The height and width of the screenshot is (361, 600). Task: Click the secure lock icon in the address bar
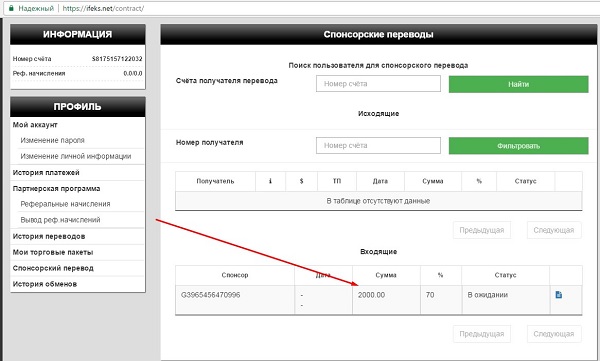tap(11, 8)
